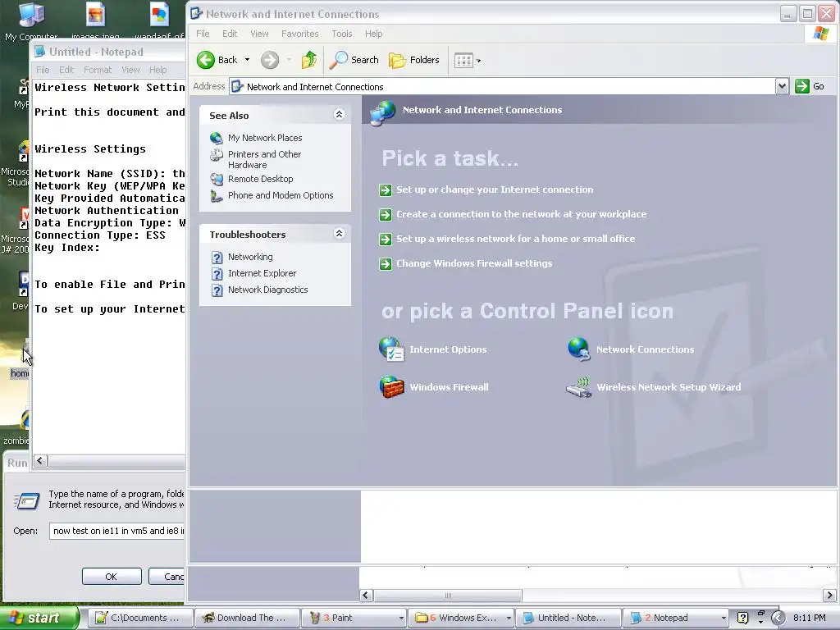Click arrow icon beside 'Change Windows Firewall settings'
The image size is (840, 630).
pos(386,264)
